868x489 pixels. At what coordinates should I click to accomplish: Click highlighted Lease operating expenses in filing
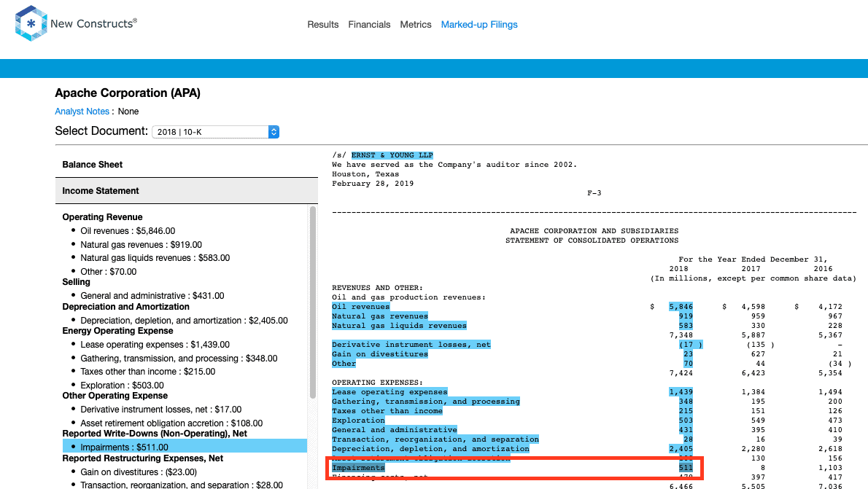tap(390, 391)
